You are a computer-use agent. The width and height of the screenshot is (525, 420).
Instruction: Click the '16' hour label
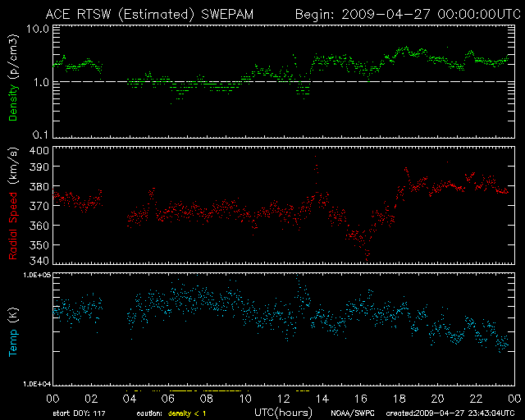[361, 399]
